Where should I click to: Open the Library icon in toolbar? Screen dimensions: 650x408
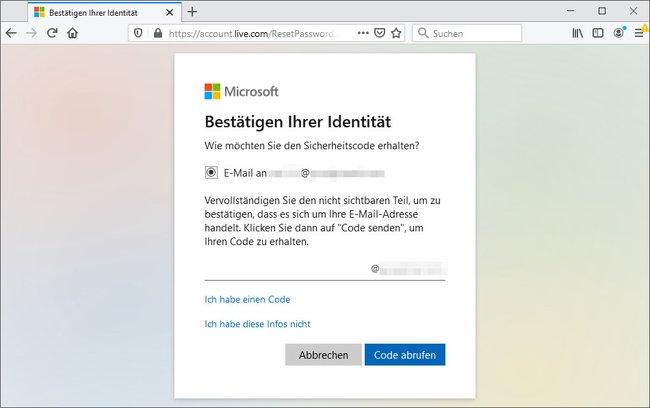(x=577, y=33)
